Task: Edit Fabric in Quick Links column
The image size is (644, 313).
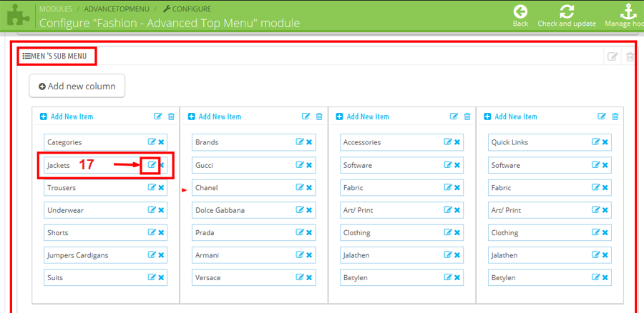Action: (x=595, y=187)
